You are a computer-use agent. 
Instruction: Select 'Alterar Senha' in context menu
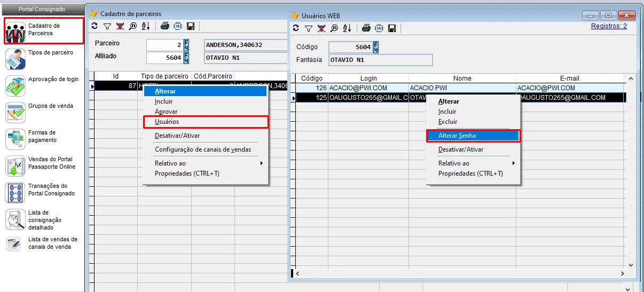pyautogui.click(x=473, y=136)
